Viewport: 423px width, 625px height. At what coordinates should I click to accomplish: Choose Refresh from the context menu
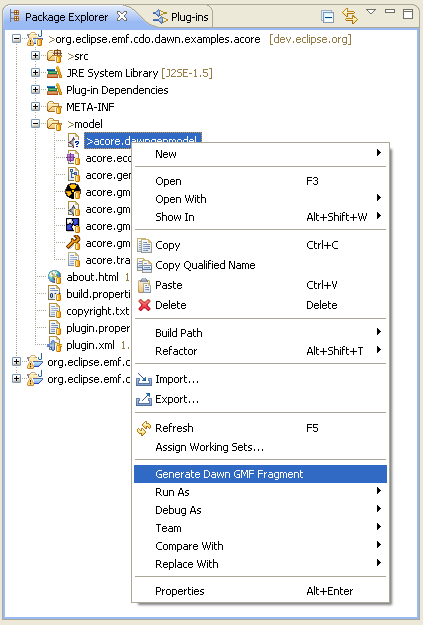click(260, 428)
